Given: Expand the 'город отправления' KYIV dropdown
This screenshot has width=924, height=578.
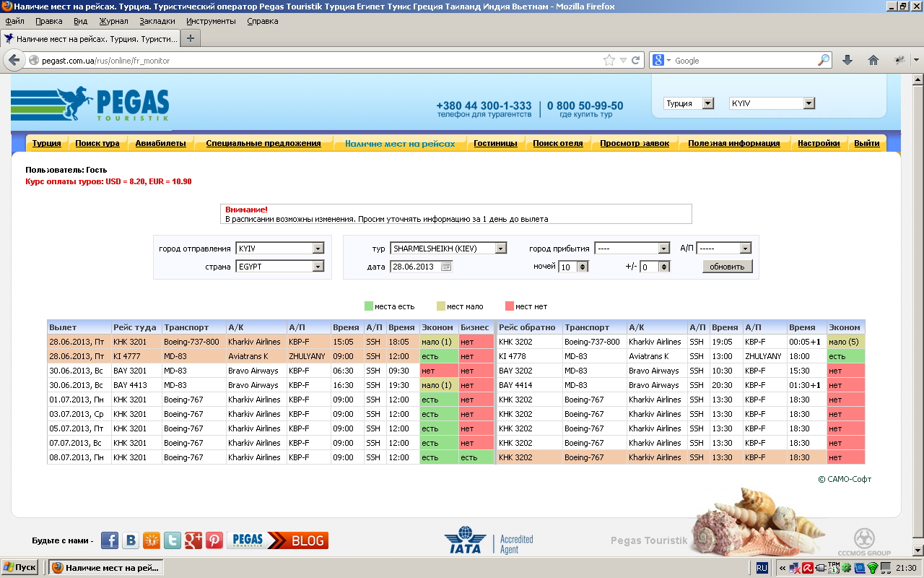Looking at the screenshot, I should click(x=318, y=249).
